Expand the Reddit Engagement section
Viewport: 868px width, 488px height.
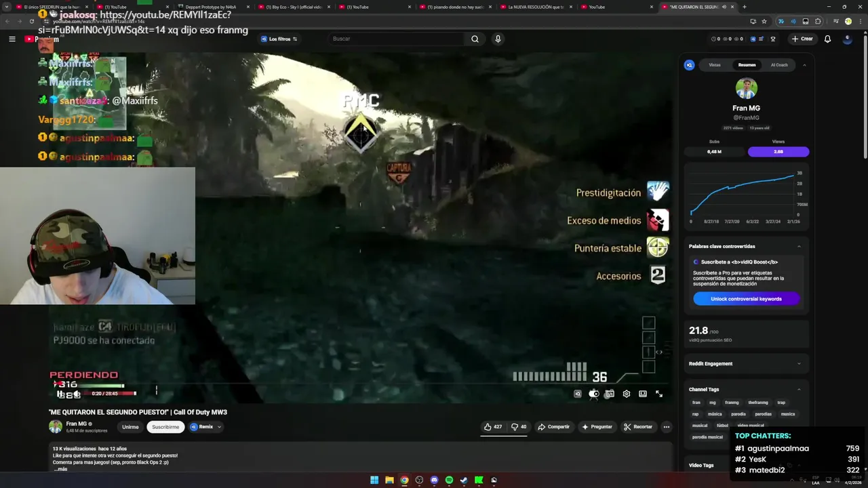(x=799, y=363)
